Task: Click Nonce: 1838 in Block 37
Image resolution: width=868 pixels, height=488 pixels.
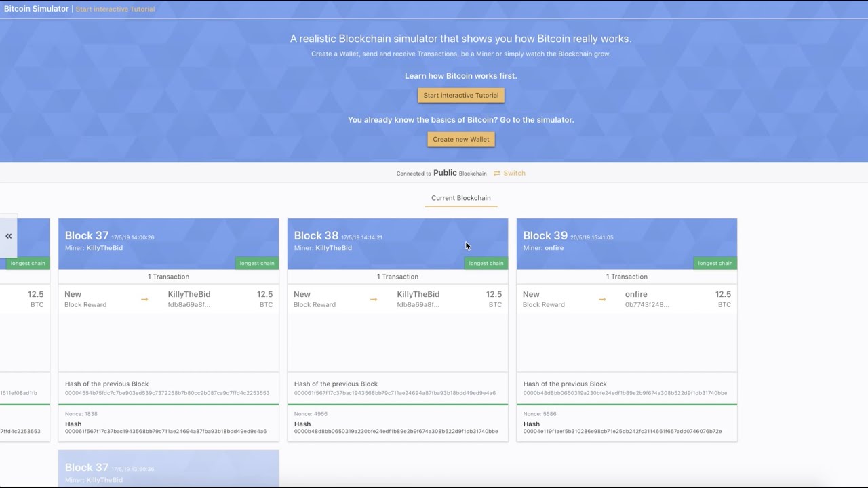Action: click(81, 414)
